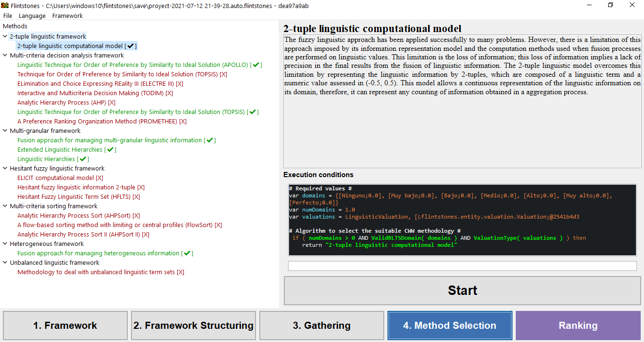
Task: Select Methodology to deal with unbalanced linguistic term sets
Action: [96, 272]
